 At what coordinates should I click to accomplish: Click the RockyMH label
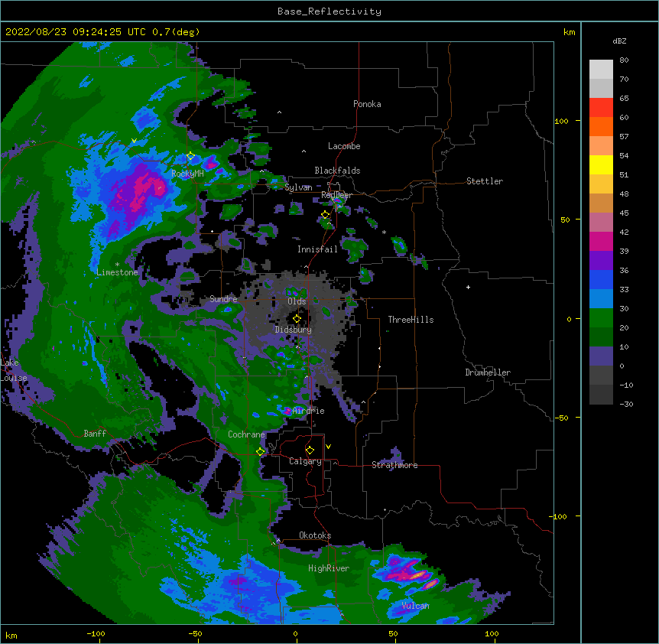pyautogui.click(x=187, y=174)
